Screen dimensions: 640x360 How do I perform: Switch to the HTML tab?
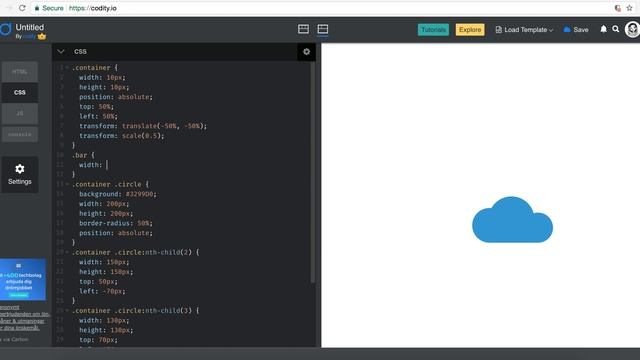click(x=20, y=72)
